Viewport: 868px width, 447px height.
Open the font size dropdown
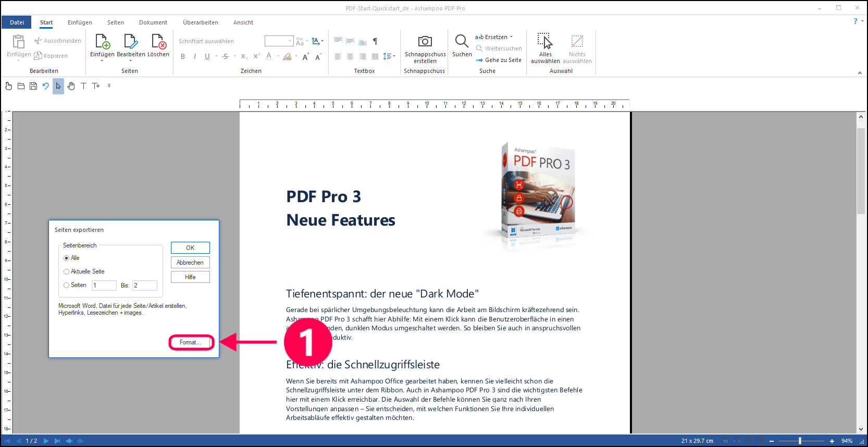click(x=290, y=41)
